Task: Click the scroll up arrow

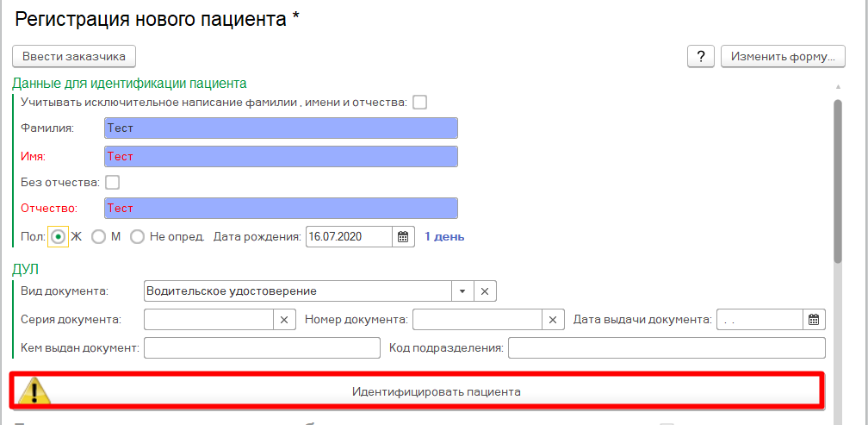Action: 838,87
